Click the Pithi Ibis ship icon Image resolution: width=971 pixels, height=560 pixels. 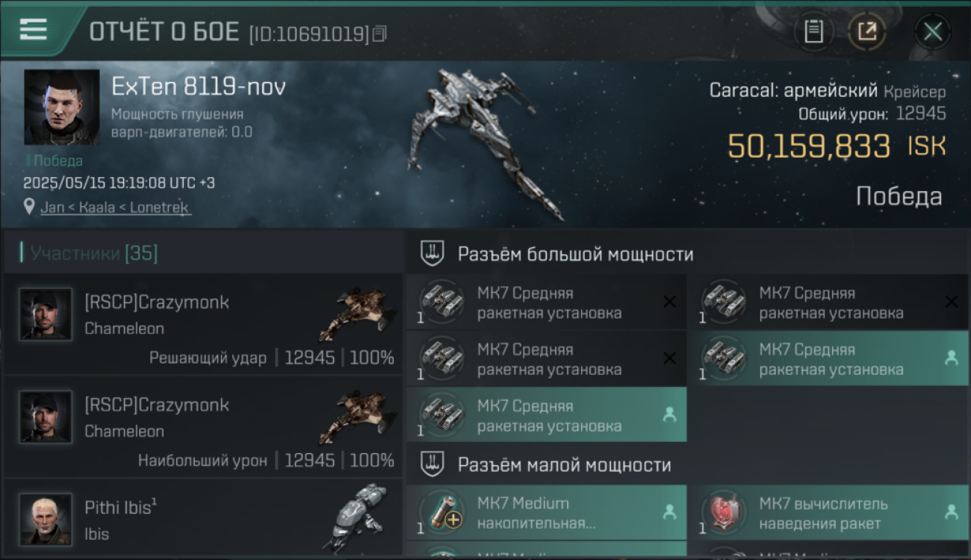tap(359, 517)
